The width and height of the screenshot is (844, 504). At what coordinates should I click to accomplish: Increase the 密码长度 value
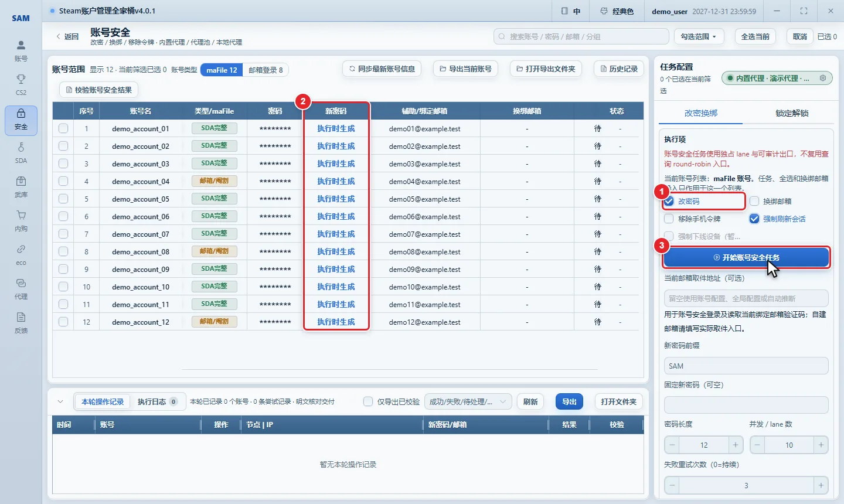tap(736, 445)
